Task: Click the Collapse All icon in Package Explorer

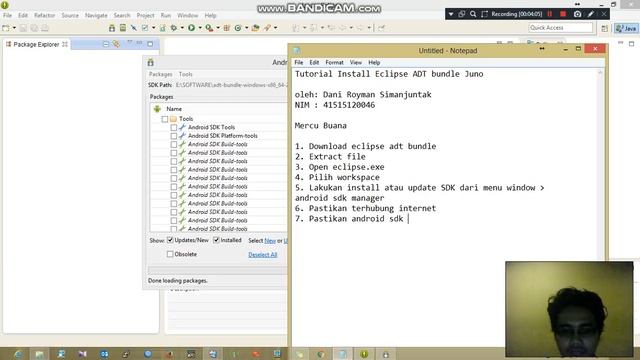Action: (106, 44)
